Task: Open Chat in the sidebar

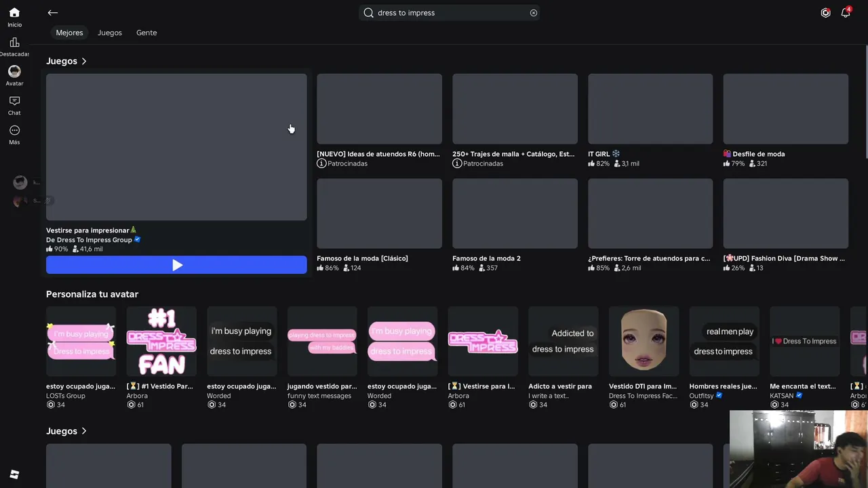Action: (x=14, y=106)
